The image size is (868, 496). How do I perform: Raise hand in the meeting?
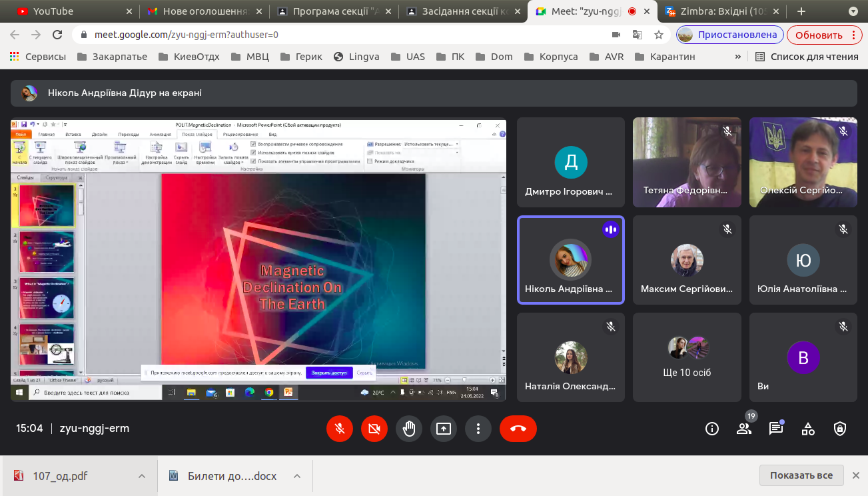(409, 429)
